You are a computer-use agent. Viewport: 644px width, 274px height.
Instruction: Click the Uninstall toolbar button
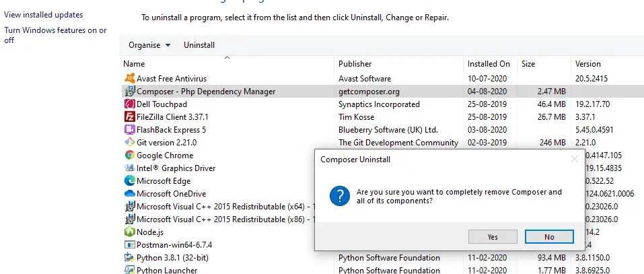point(199,45)
